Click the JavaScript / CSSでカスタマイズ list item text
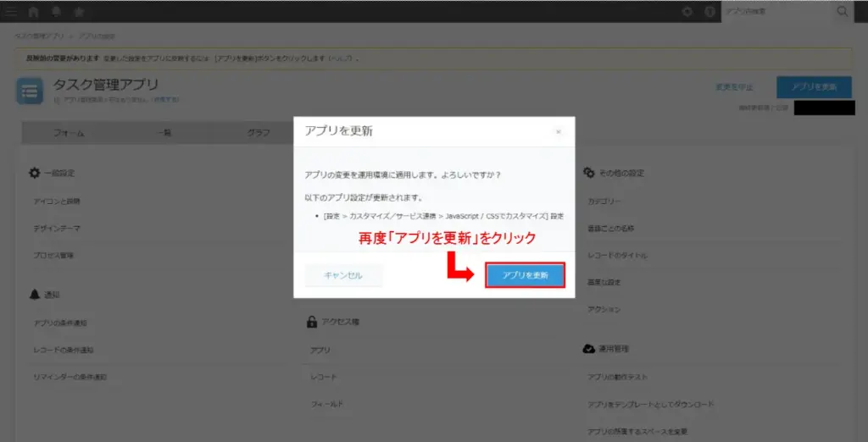 (x=443, y=216)
